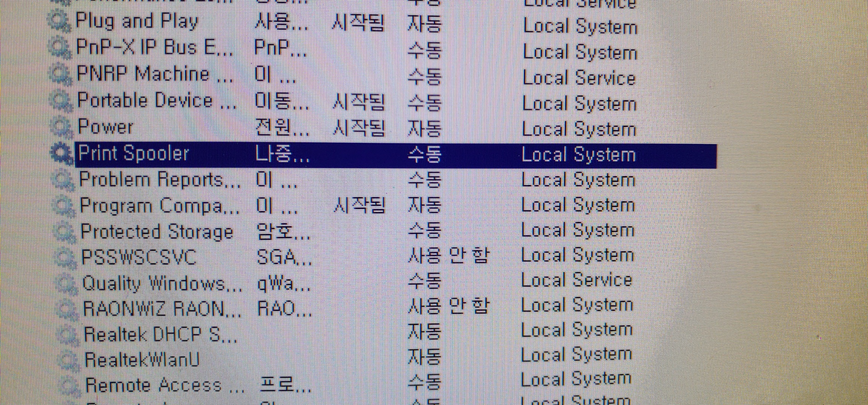Screen dimensions: 868x405
Task: Click the highlighted Print Spooler service name
Action: coord(134,154)
